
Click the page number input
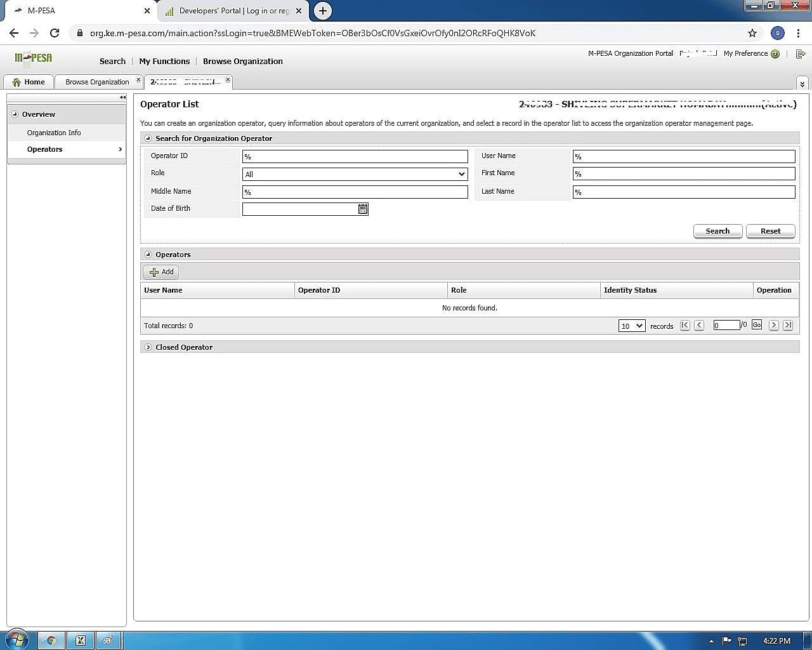click(726, 325)
